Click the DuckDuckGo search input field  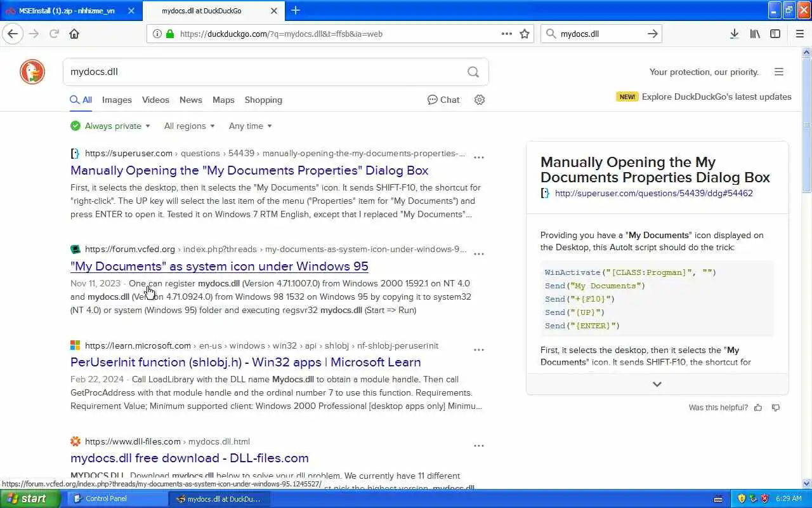pyautogui.click(x=265, y=72)
